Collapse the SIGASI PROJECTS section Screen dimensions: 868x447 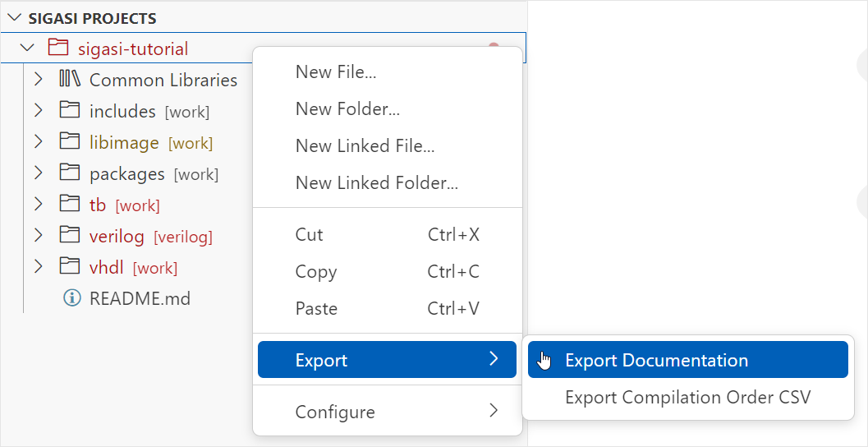click(14, 18)
